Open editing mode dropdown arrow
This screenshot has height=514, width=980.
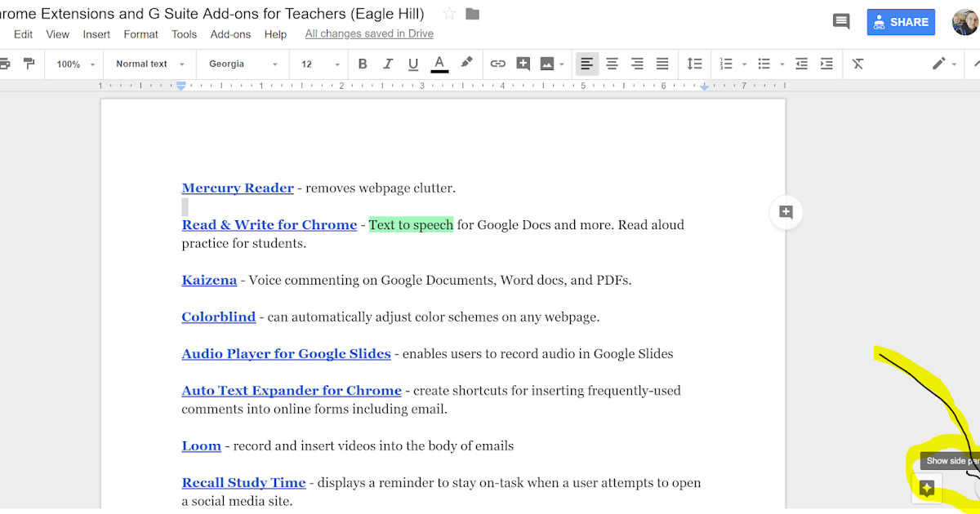pos(954,64)
